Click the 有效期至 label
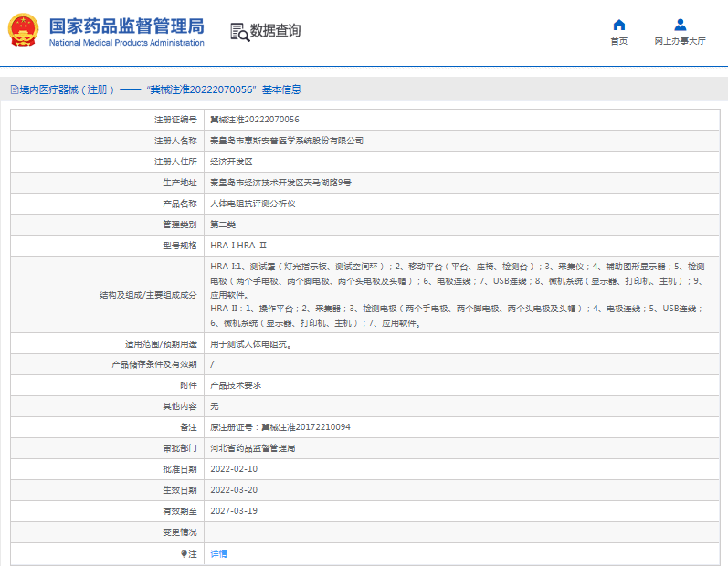 point(180,511)
